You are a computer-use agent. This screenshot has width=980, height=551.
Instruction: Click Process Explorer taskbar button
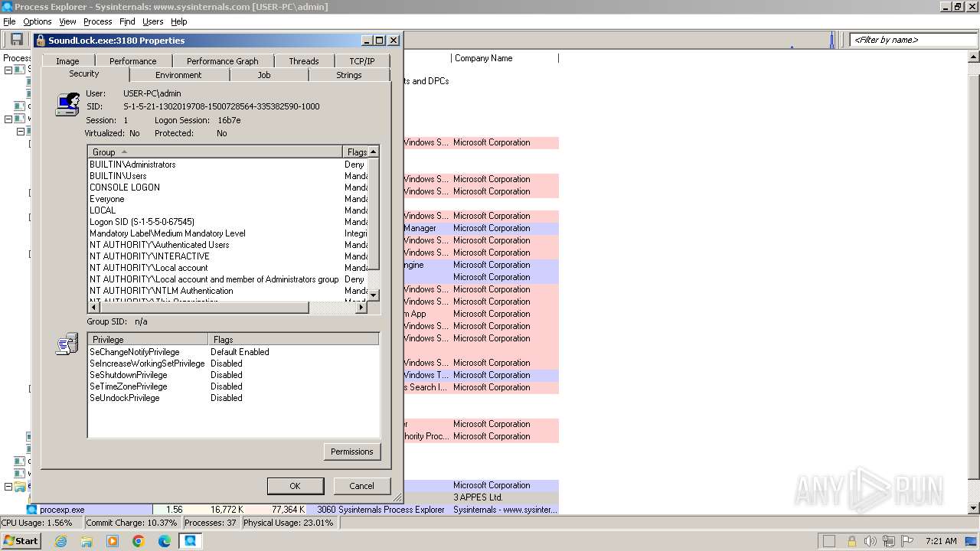(x=190, y=541)
